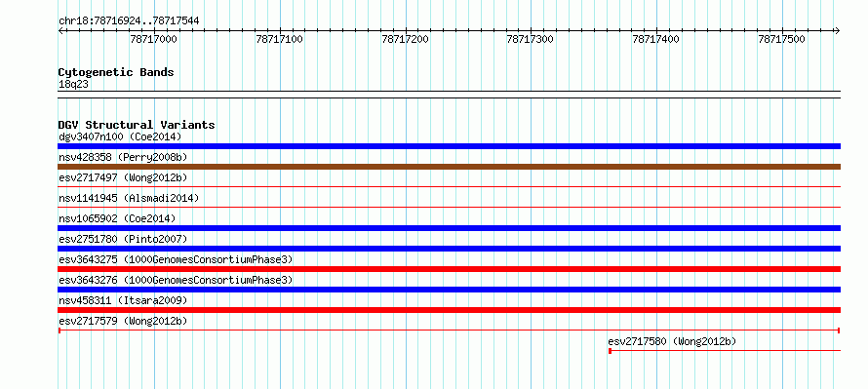Screen dimensions: 868x389
Task: Open variant label esv2717580 (Wong2012b)
Action: pos(672,341)
